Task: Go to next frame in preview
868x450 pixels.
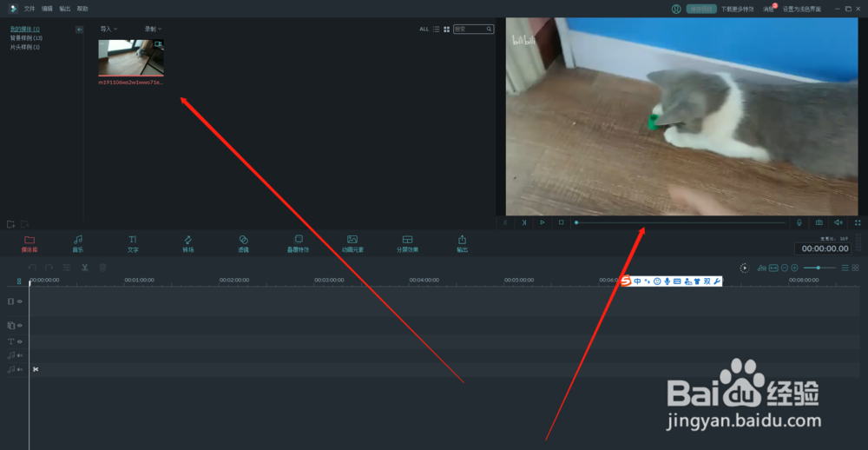Action: 523,222
